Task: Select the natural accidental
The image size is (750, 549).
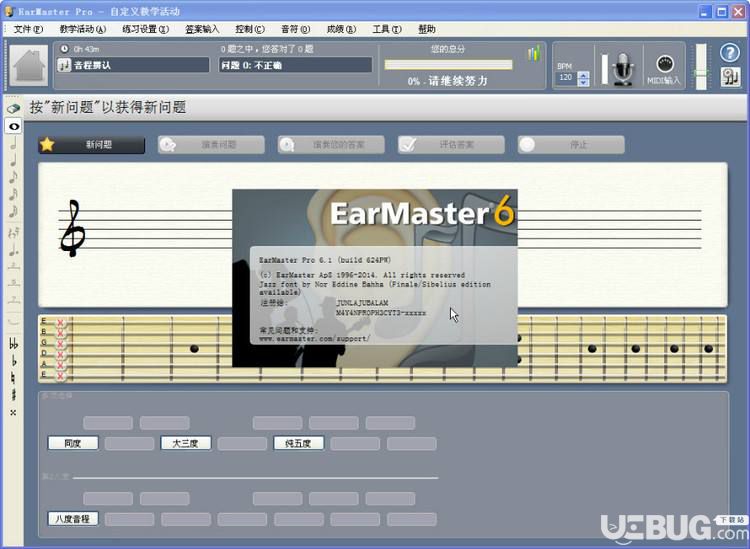Action: pyautogui.click(x=13, y=378)
